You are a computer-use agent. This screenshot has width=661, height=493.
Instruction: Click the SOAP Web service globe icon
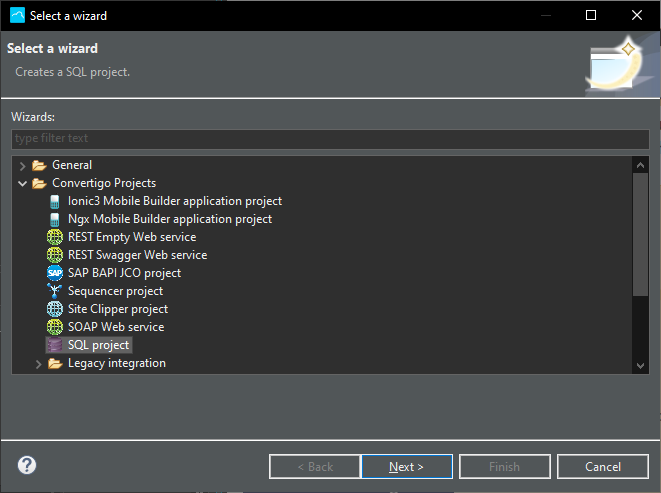[55, 327]
